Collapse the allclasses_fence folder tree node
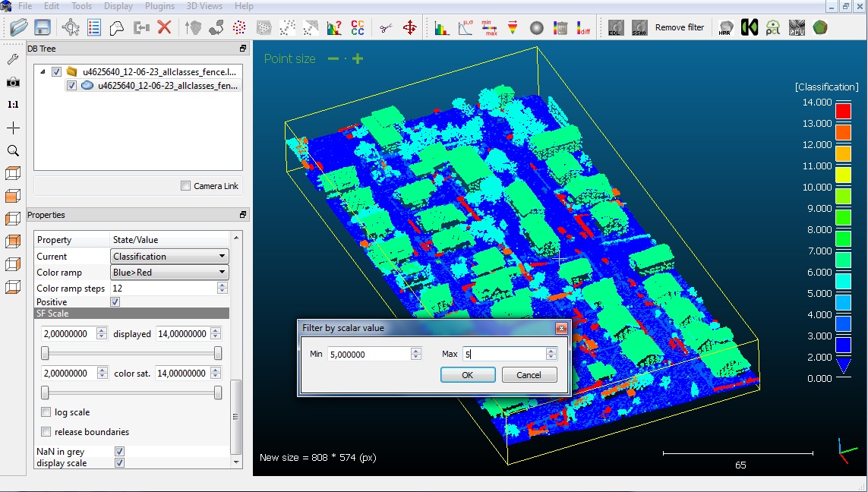The width and height of the screenshot is (868, 492). click(43, 72)
